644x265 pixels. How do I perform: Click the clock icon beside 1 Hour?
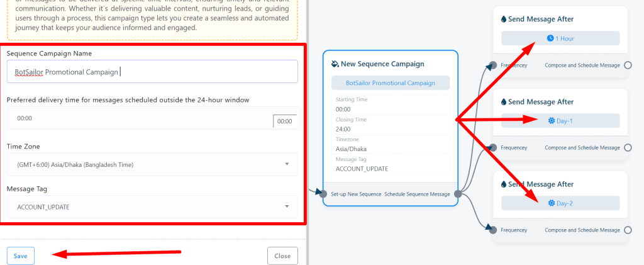pyautogui.click(x=550, y=38)
